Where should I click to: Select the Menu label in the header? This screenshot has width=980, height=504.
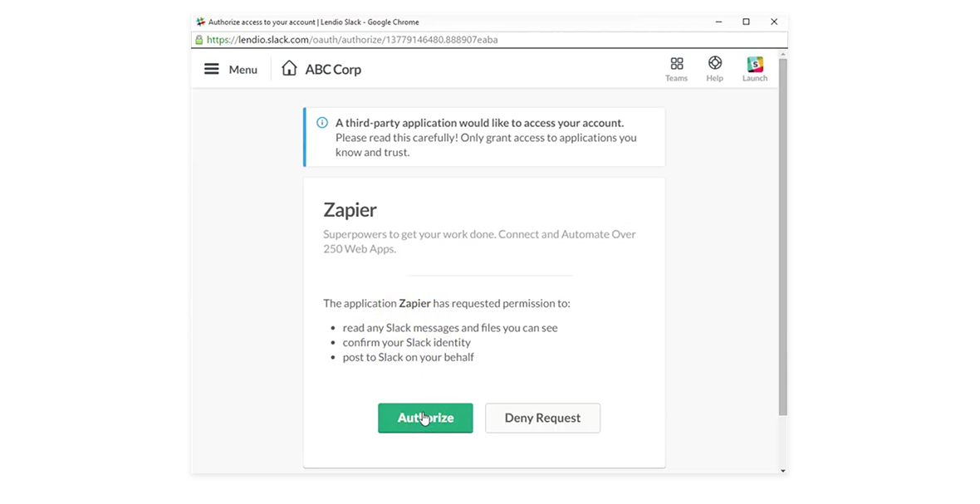pos(243,69)
